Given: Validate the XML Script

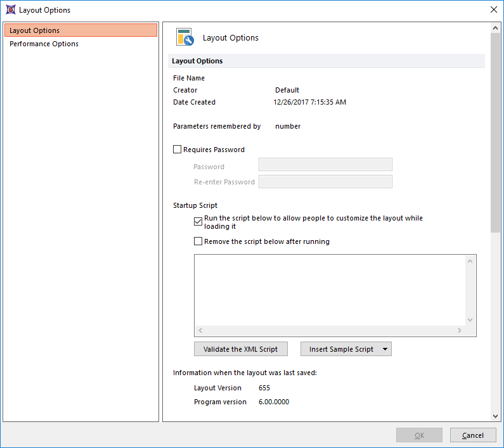Looking at the screenshot, I should pos(240,349).
